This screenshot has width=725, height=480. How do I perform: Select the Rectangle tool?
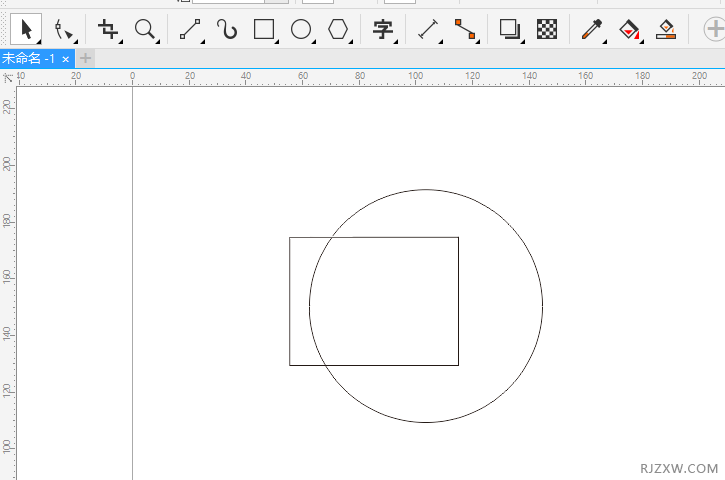pyautogui.click(x=264, y=30)
